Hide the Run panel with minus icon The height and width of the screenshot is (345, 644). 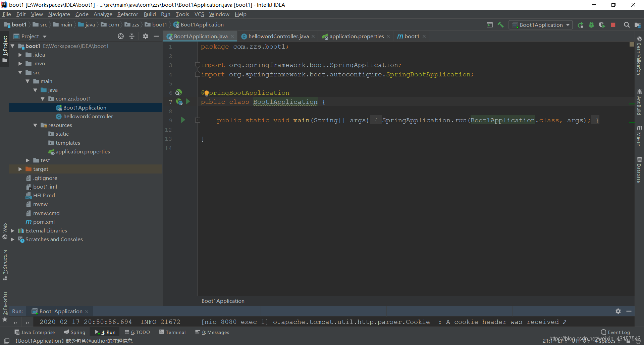point(629,311)
